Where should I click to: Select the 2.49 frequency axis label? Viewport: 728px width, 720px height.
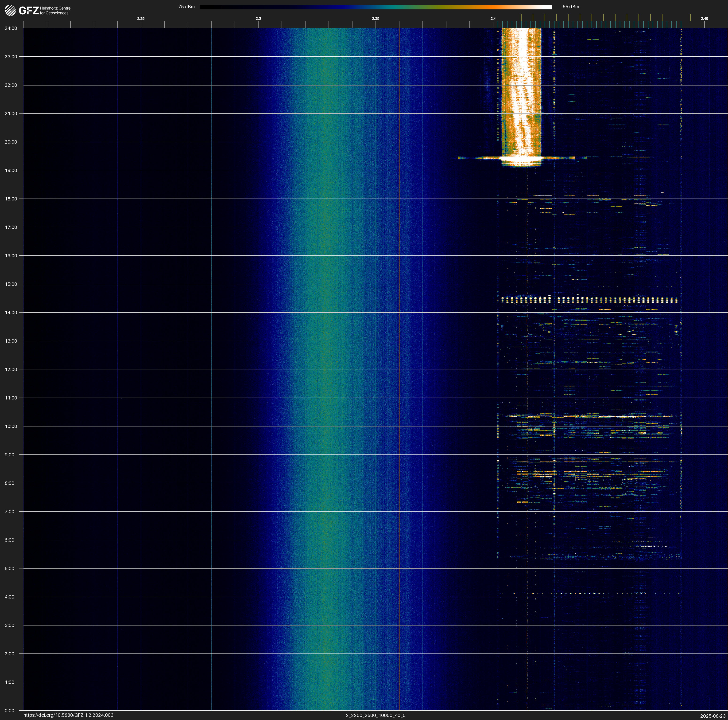(x=704, y=19)
